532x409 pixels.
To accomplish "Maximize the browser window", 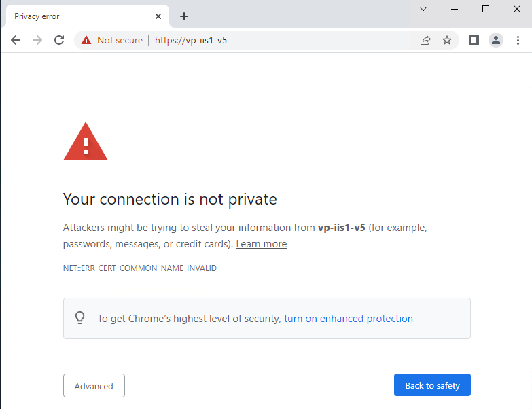I will pos(486,9).
